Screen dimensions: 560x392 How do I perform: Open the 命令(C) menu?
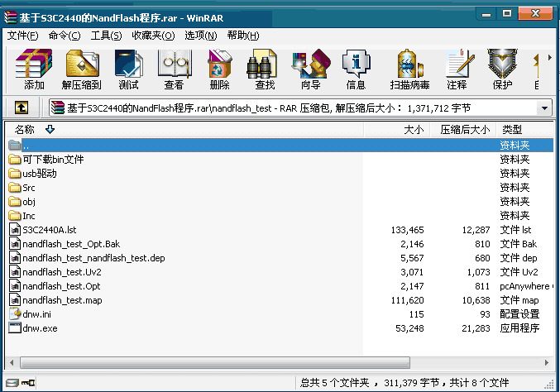(x=65, y=36)
